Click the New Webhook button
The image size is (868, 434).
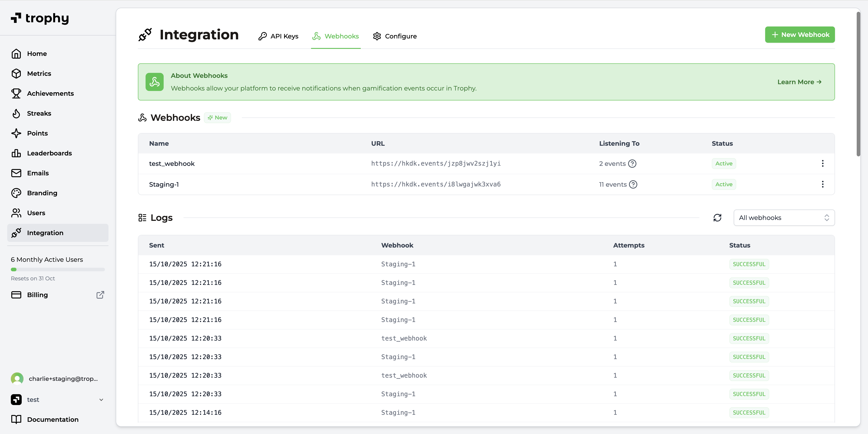800,35
